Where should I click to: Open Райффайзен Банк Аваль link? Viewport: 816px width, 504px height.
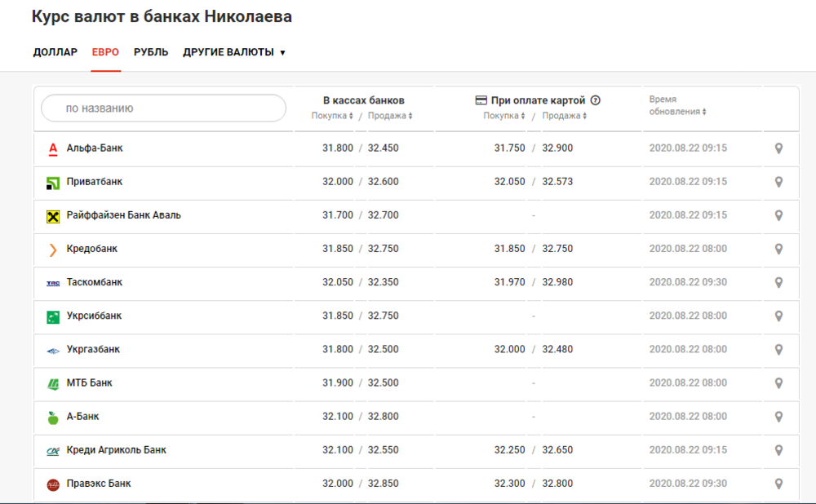click(x=124, y=214)
